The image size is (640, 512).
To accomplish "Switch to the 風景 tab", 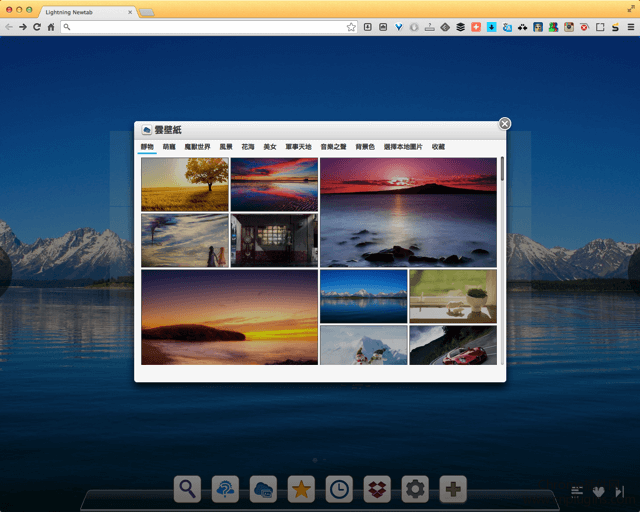I will pyautogui.click(x=226, y=147).
